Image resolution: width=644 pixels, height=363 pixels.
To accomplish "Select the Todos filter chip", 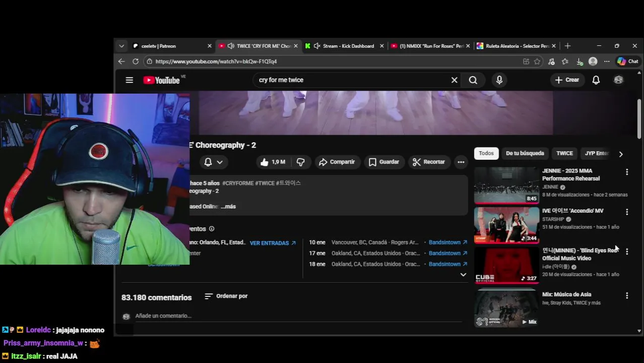I will pos(486,153).
